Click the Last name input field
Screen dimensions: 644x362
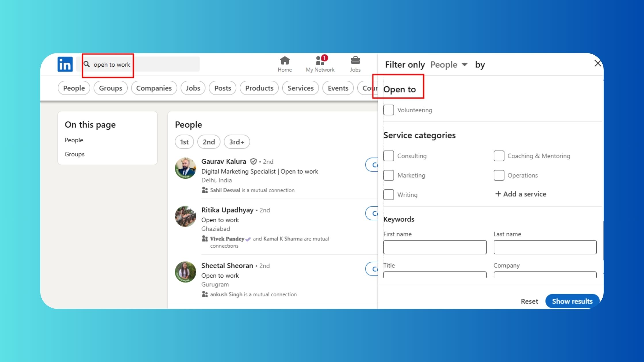coord(545,247)
